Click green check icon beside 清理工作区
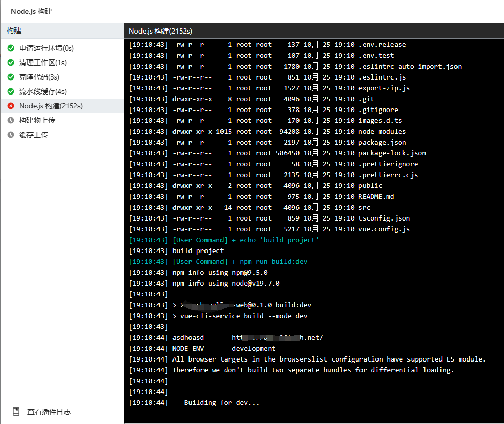The width and height of the screenshot is (504, 424). 11,62
